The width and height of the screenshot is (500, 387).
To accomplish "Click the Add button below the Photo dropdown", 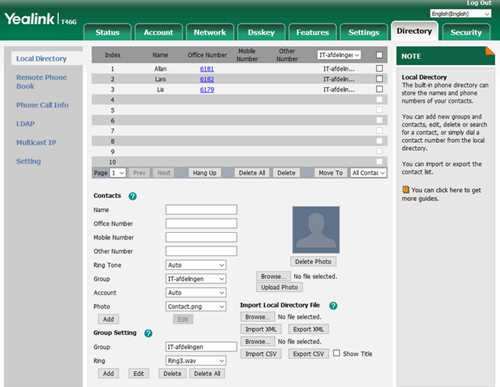I will (x=108, y=319).
